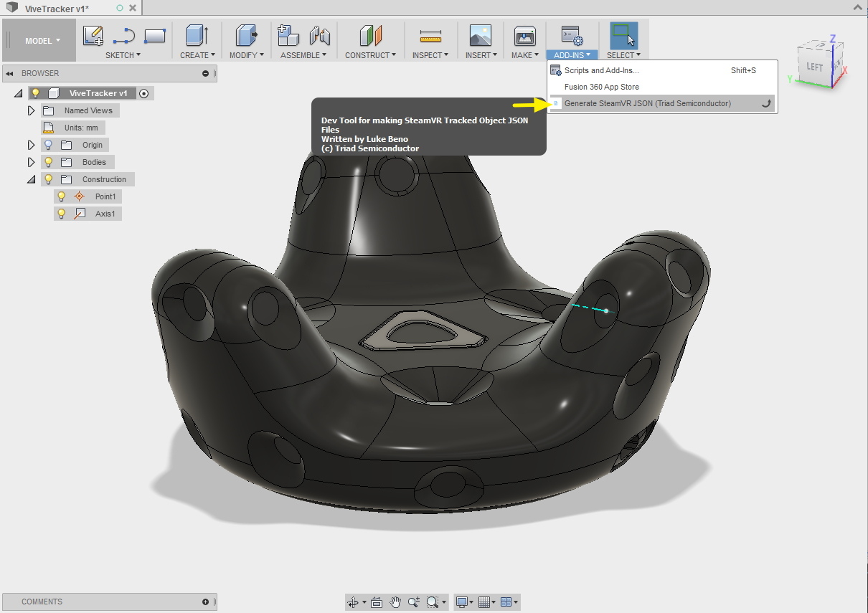Click the Display Settings monitor icon
Viewport: 868px width, 613px height.
pyautogui.click(x=463, y=602)
